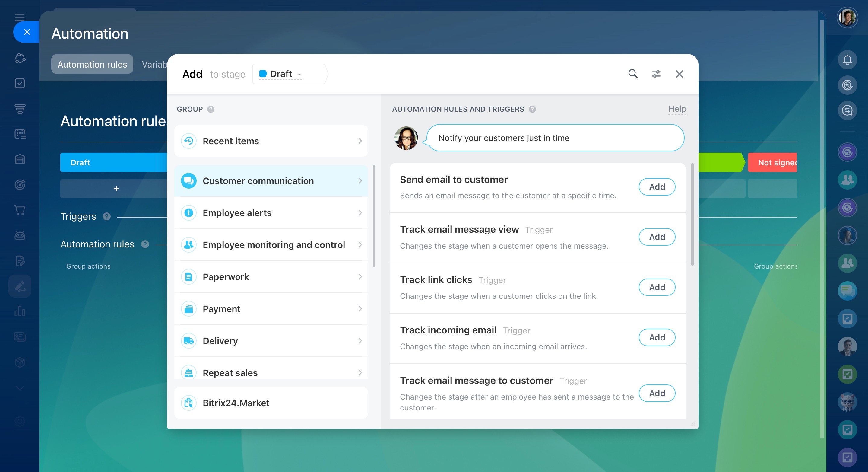Click the Employee monitoring people icon
The width and height of the screenshot is (868, 472).
[189, 245]
